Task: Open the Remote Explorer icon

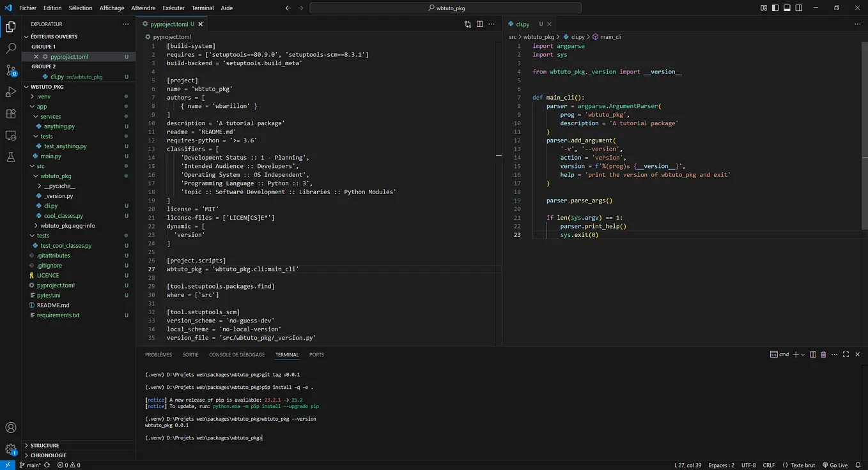Action: tap(10, 135)
